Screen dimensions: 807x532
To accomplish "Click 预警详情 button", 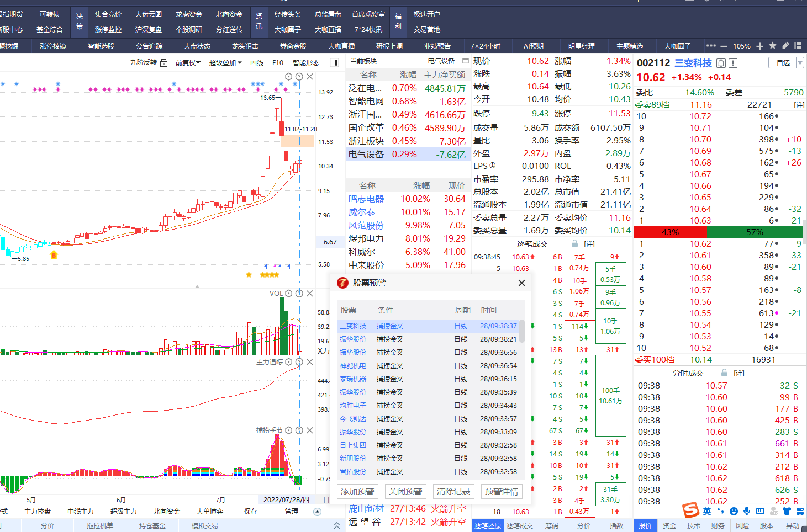I will [x=502, y=491].
